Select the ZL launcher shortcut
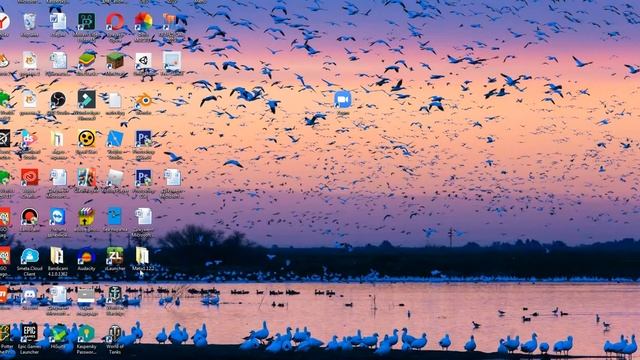Image resolution: width=640 pixels, height=360 pixels. pyautogui.click(x=115, y=256)
